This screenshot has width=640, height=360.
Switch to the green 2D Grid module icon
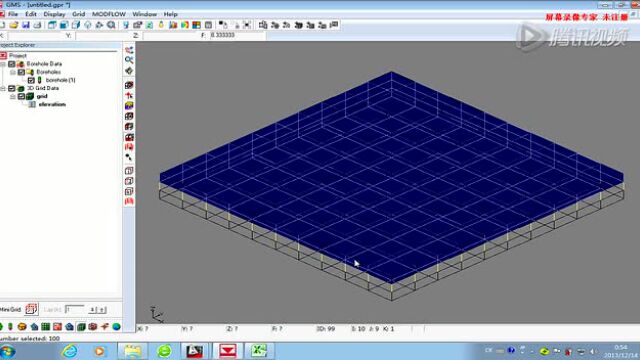point(46,327)
